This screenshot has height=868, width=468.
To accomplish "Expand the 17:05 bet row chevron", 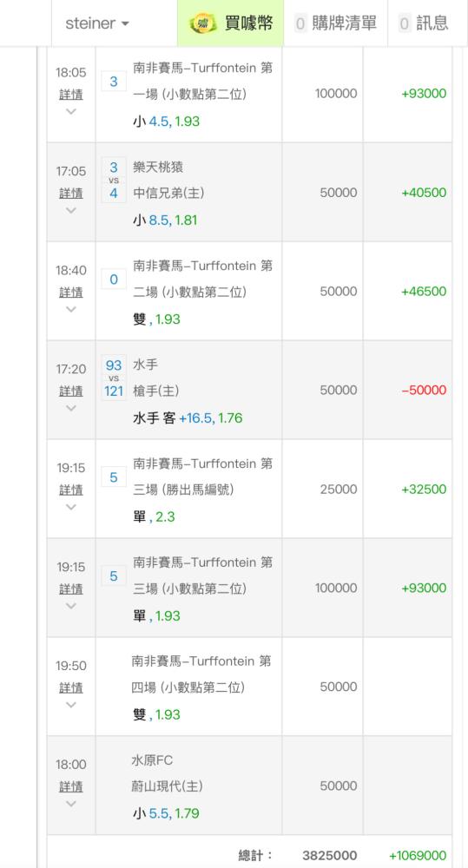I will [71, 210].
